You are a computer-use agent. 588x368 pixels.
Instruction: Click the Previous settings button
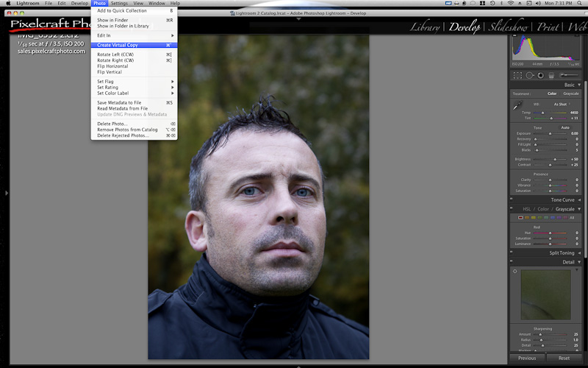click(527, 358)
